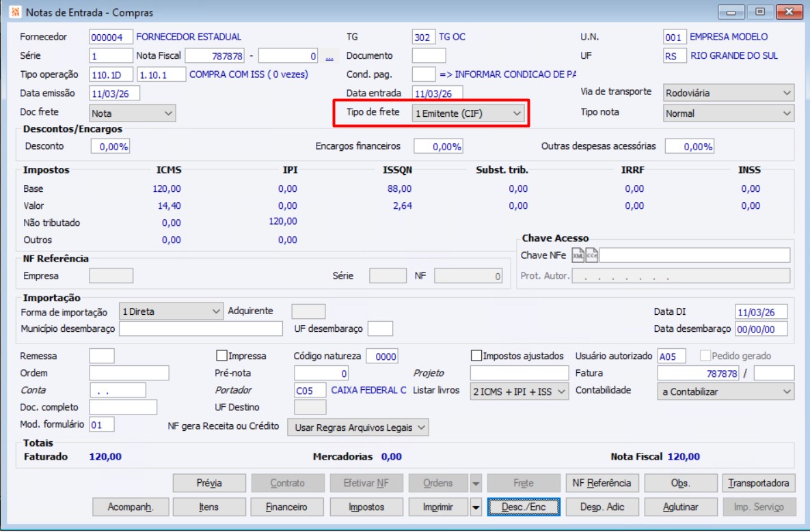Expand the Contabilidade dropdown

coord(725,391)
